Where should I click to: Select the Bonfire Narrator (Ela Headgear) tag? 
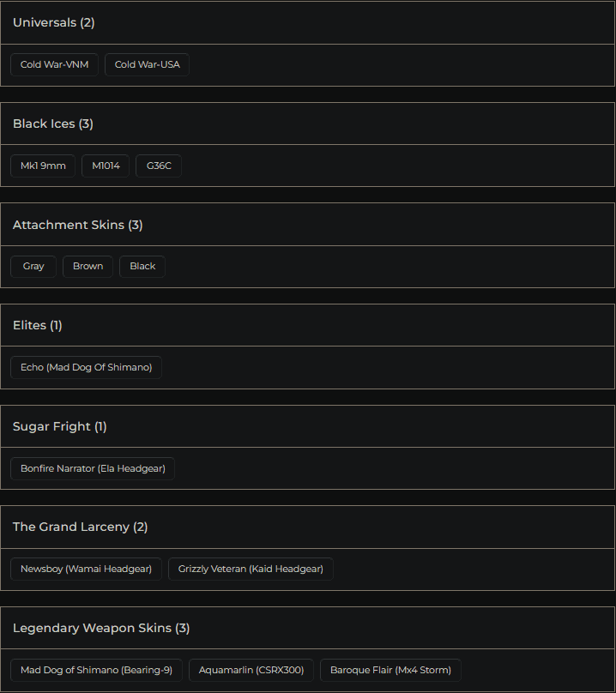pos(93,468)
